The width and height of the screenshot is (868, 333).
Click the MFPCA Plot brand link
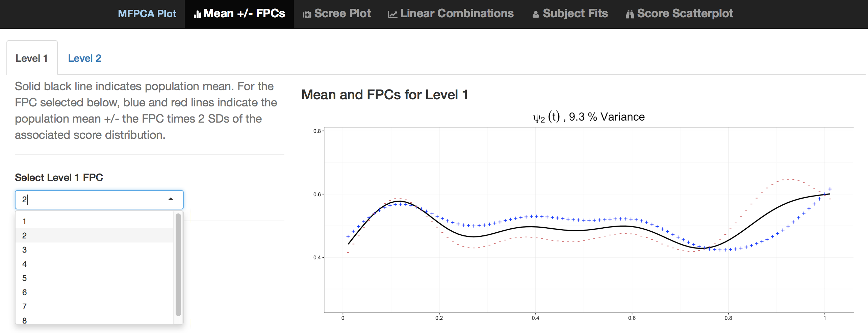tap(147, 14)
